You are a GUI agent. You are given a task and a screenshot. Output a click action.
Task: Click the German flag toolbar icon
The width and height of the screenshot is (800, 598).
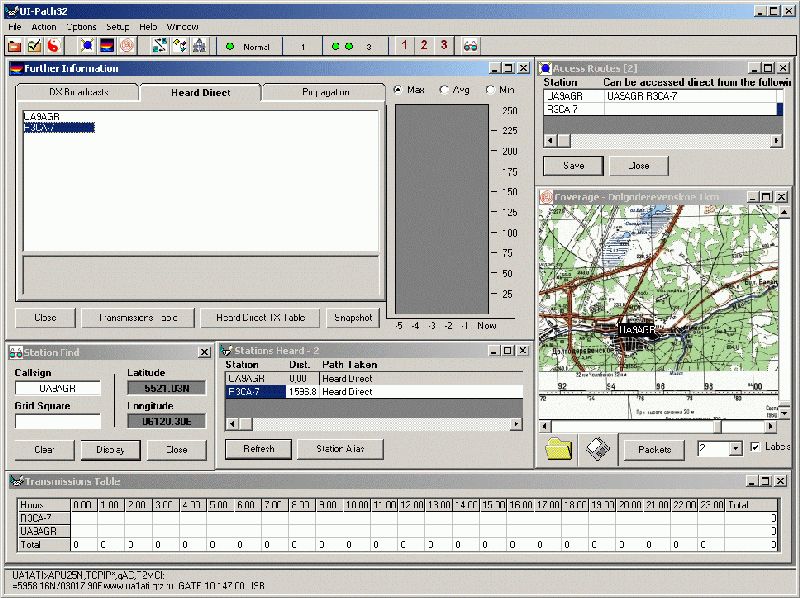pos(107,46)
